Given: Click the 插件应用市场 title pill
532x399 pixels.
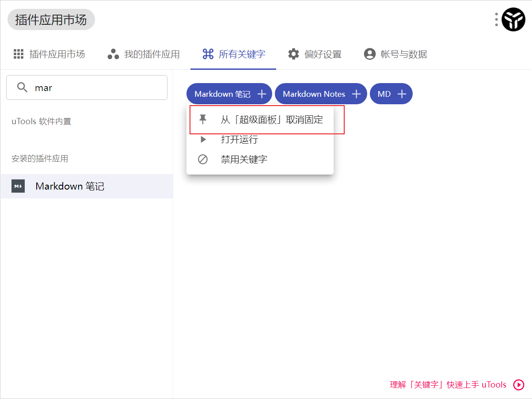Looking at the screenshot, I should 51,19.
